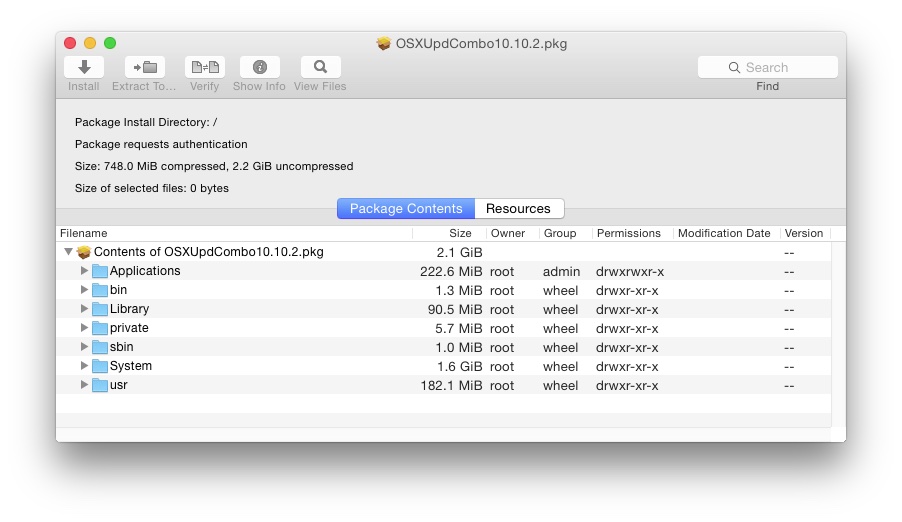The image size is (902, 522).
Task: Select the usr folder icon
Action: coord(100,385)
